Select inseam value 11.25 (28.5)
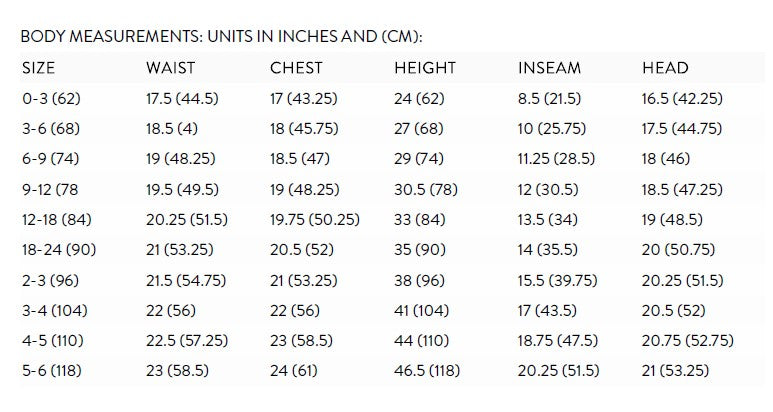Screen dimensions: 773x412 [556, 159]
